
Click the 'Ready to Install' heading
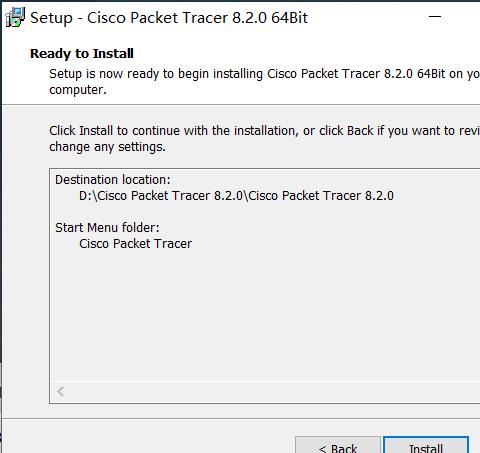pos(82,54)
